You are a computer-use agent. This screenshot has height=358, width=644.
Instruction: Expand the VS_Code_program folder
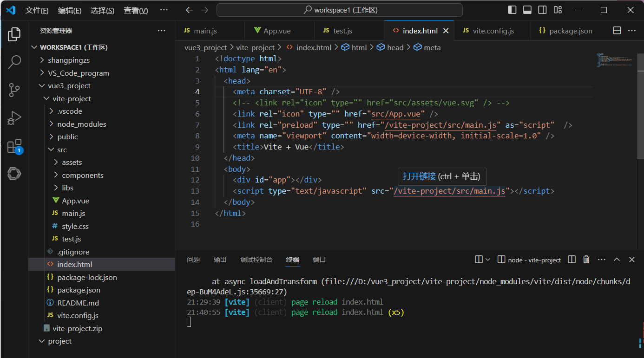[x=101, y=73]
